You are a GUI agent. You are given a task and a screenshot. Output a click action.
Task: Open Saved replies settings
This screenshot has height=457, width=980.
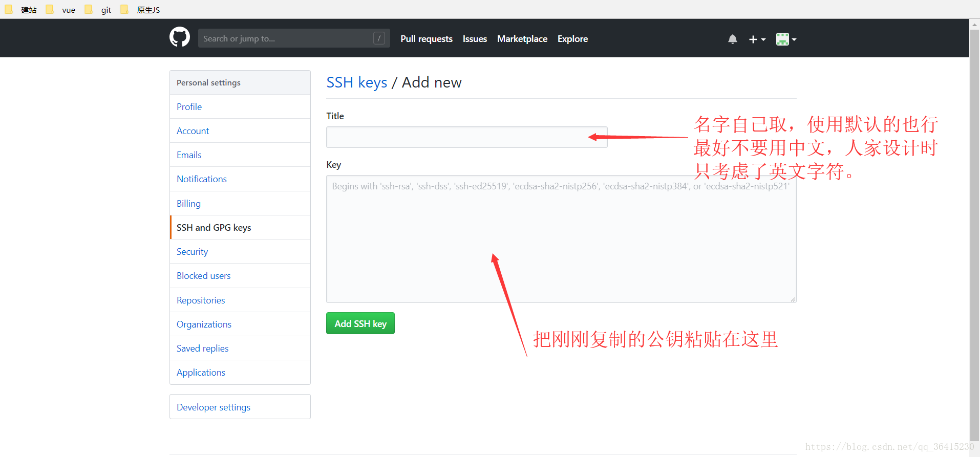240,348
